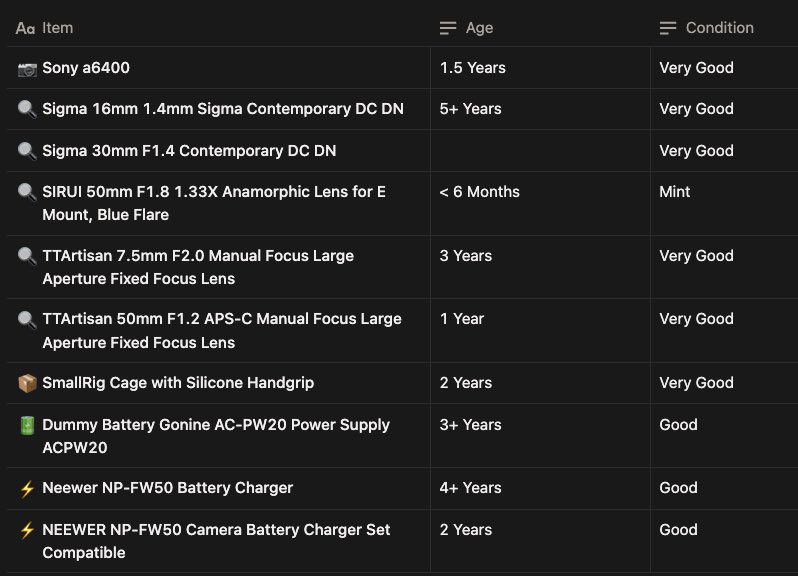Select '2 Years' age of NEEWER Charger Set
Image resolution: width=798 pixels, height=576 pixels.
pos(540,541)
